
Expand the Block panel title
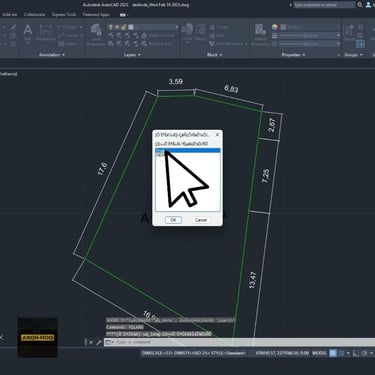click(x=214, y=55)
